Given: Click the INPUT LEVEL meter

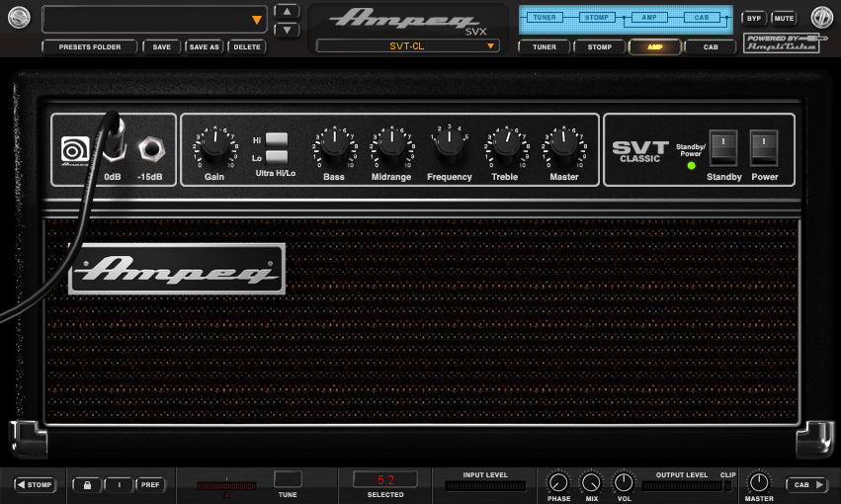Looking at the screenshot, I should click(x=485, y=486).
